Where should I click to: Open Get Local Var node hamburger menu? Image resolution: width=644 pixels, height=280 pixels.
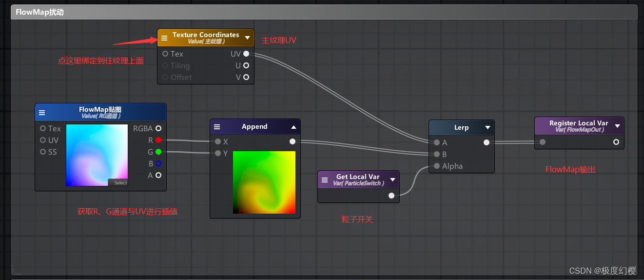pos(325,180)
